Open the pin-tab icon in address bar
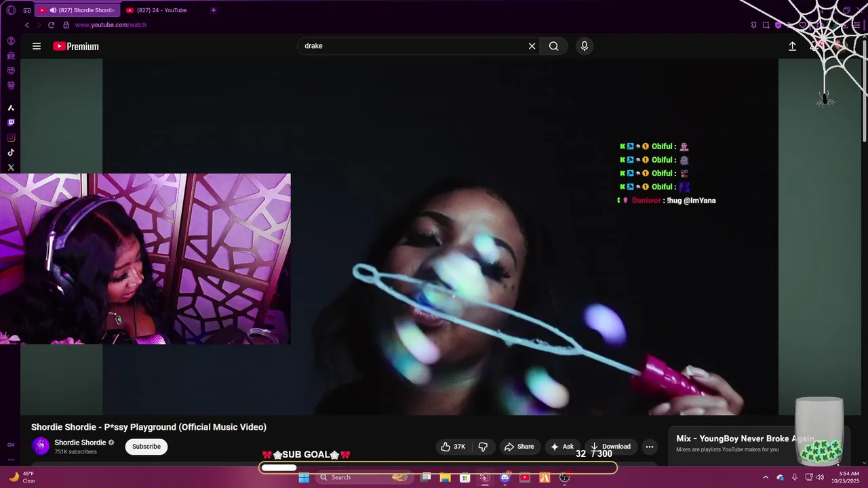868x488 pixels. coord(753,25)
